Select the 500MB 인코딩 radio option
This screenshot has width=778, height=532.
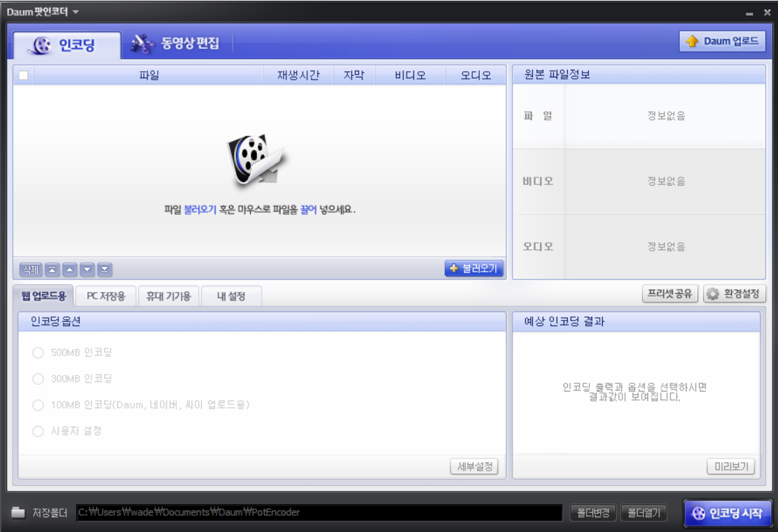click(38, 353)
